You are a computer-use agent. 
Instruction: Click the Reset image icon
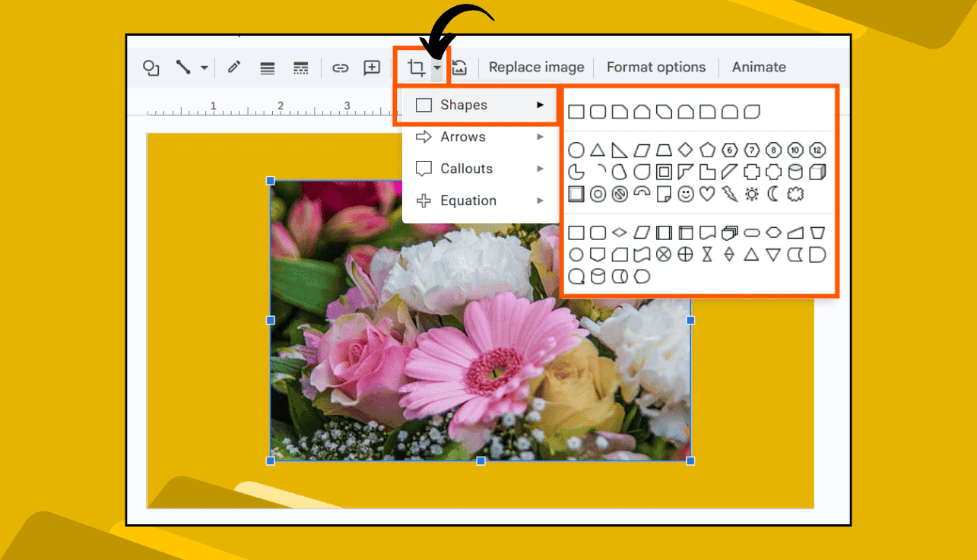pyautogui.click(x=459, y=67)
